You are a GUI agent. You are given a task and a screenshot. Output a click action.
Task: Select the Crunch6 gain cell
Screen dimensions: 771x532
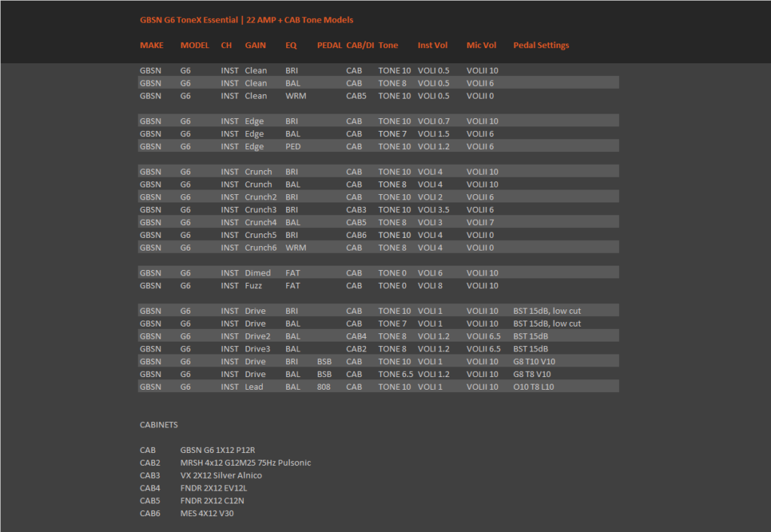[261, 248]
